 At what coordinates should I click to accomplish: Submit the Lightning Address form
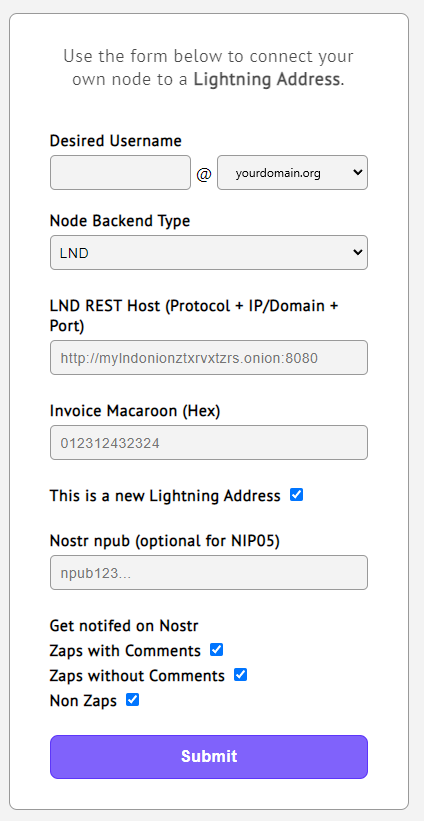pyautogui.click(x=209, y=757)
